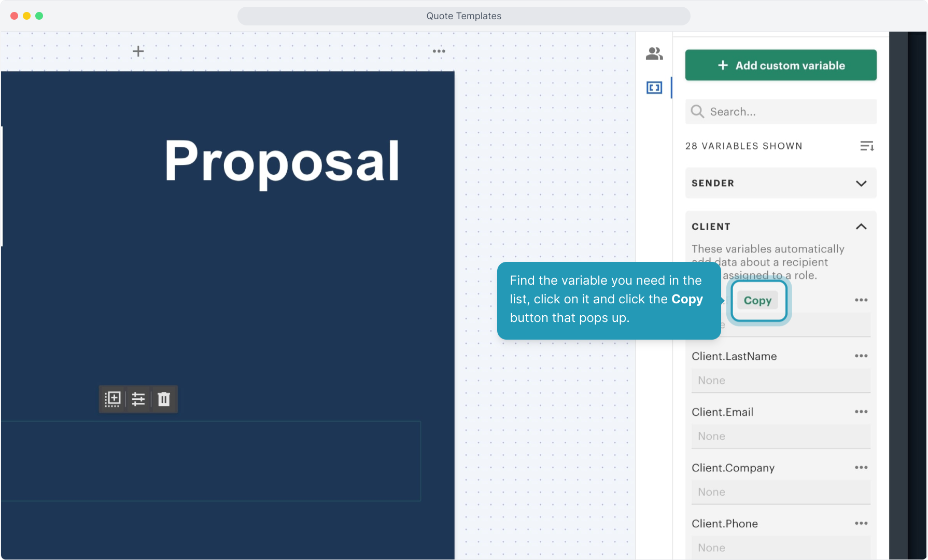928x560 pixels.
Task: Open Client.Company three-dot options
Action: (x=861, y=467)
